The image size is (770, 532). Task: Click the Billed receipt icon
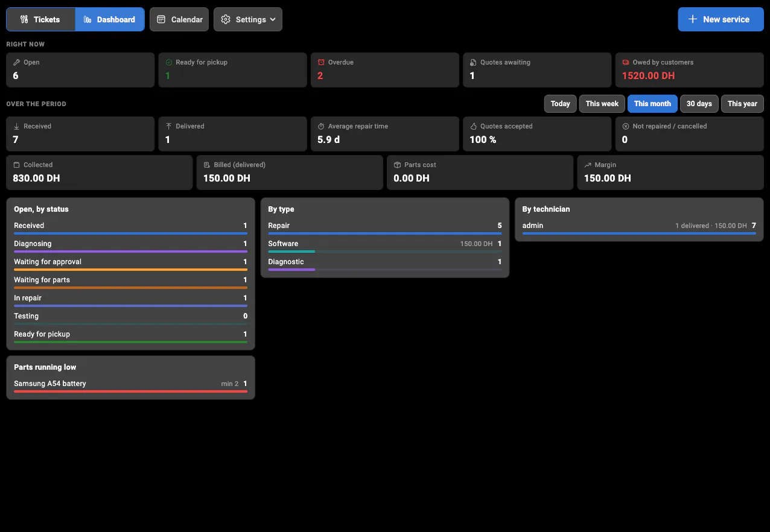point(207,165)
